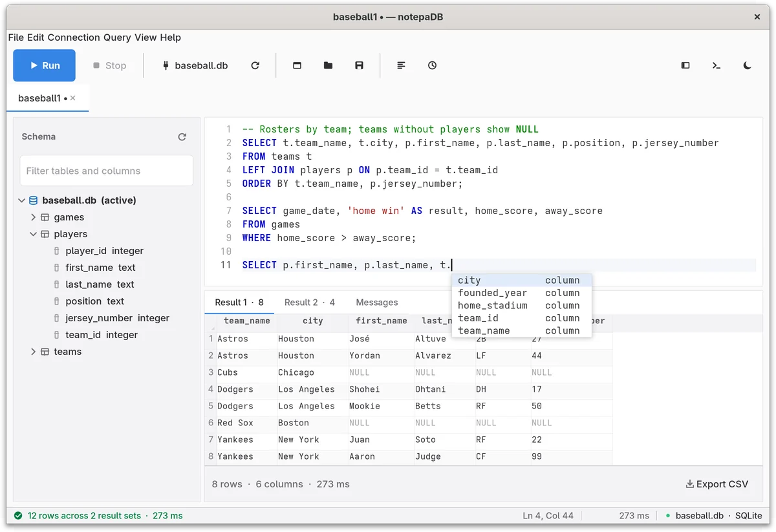The height and width of the screenshot is (532, 776).
Task: Export results with Export CSV
Action: [717, 484]
